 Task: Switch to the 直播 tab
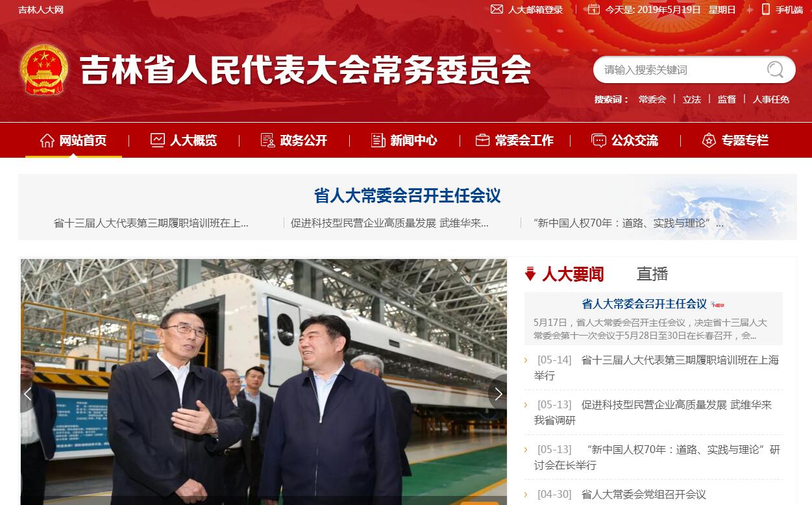point(652,274)
